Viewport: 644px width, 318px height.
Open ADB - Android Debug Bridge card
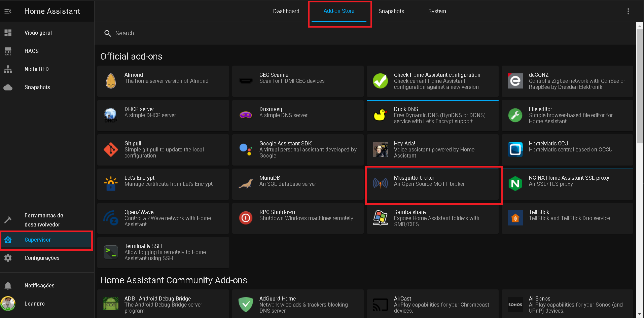[x=163, y=304]
